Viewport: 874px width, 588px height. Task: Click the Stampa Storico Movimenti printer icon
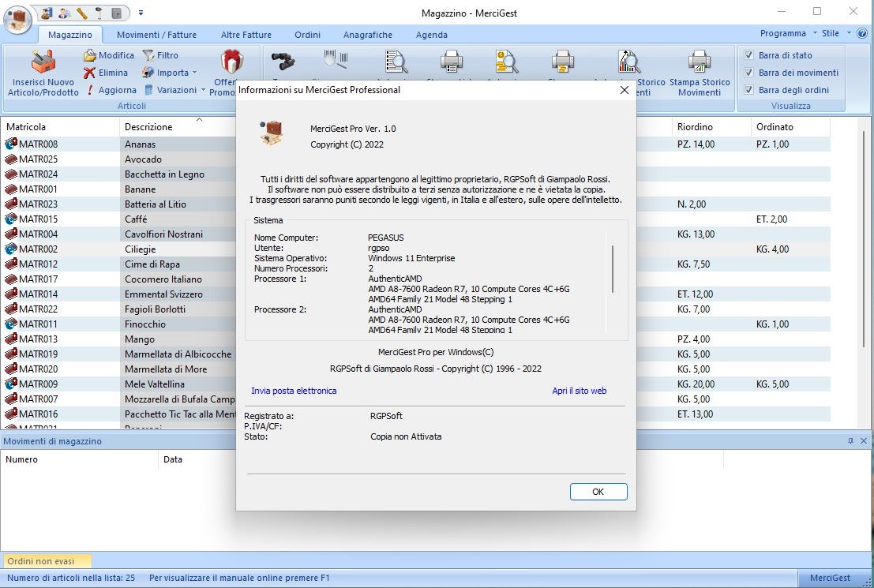pyautogui.click(x=700, y=62)
